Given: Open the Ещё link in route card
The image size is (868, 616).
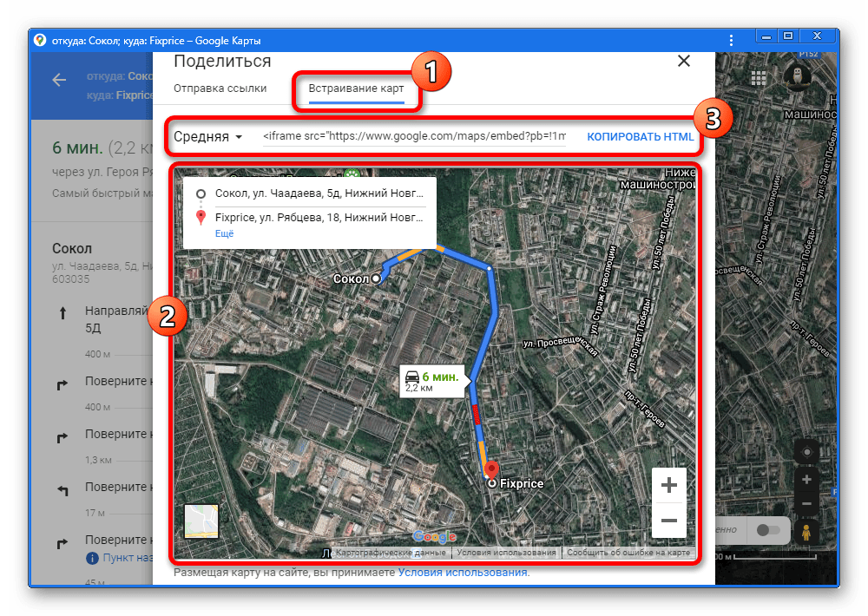Looking at the screenshot, I should (224, 233).
